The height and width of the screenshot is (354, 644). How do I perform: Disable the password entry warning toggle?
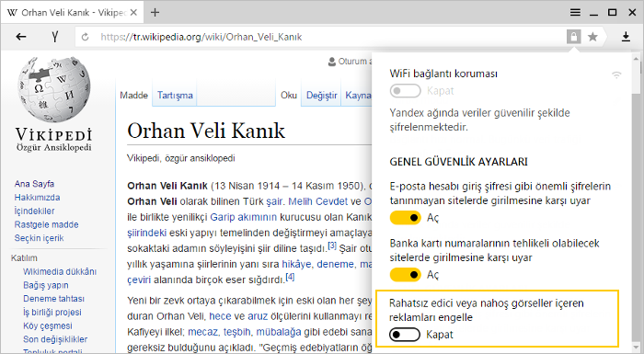click(406, 217)
